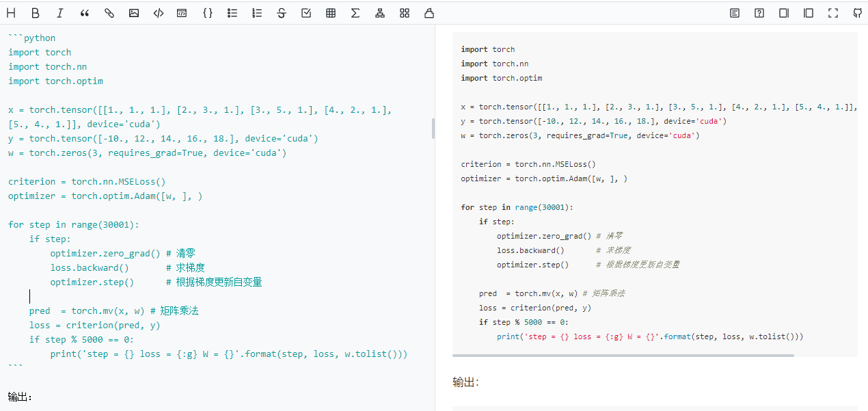
Task: Open the GitHub repository icon
Action: (x=858, y=13)
